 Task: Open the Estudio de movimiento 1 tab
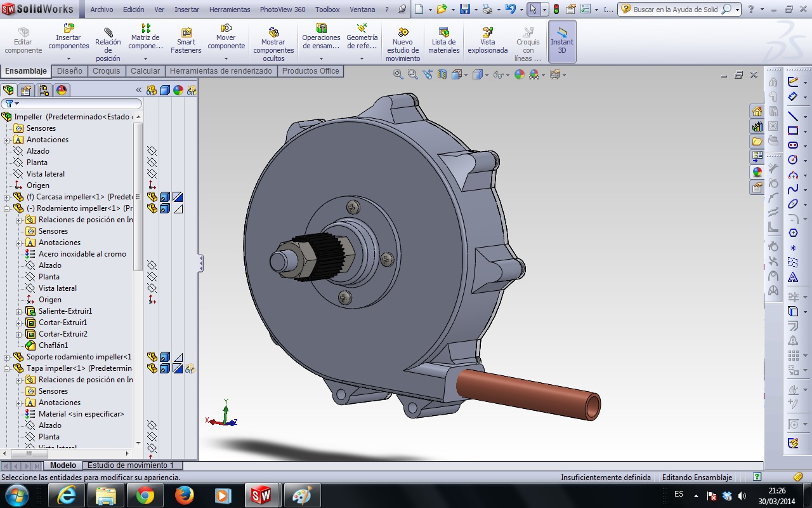[x=130, y=465]
